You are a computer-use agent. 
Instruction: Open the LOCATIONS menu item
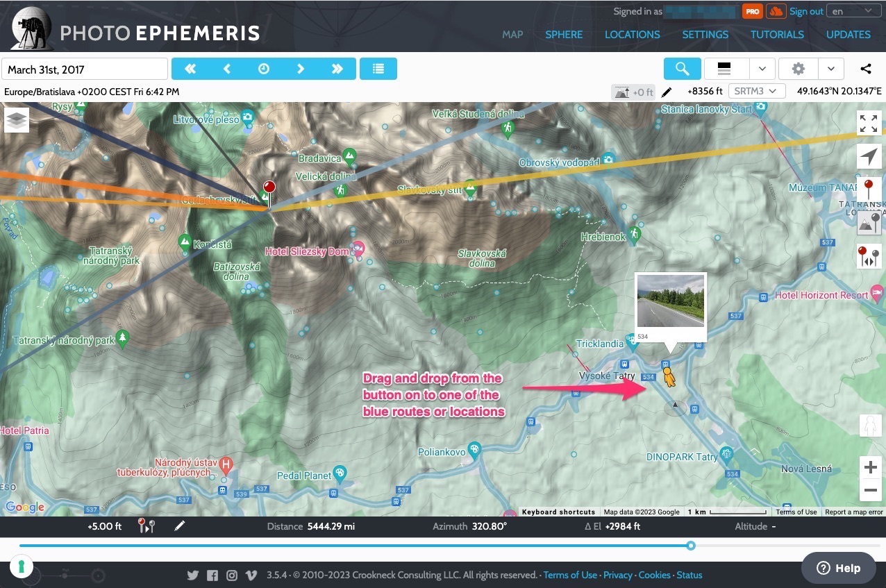[x=632, y=34]
